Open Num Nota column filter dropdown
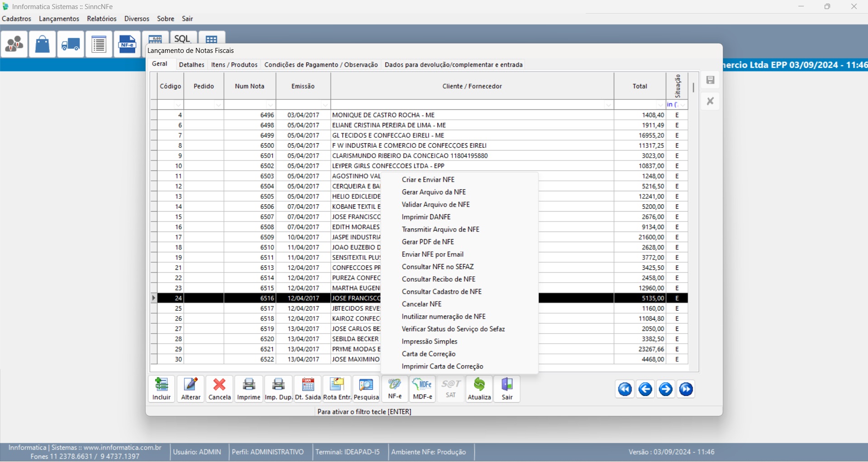Viewport: 868px width, 462px height. pyautogui.click(x=270, y=105)
